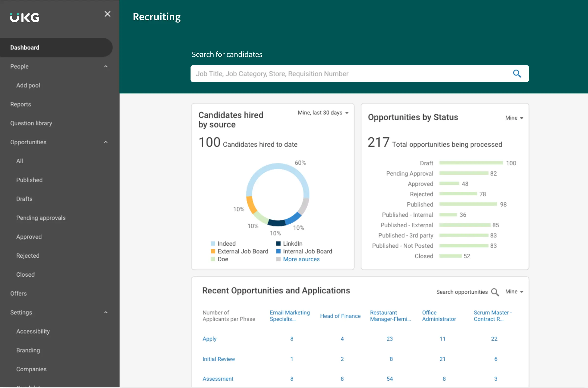The width and height of the screenshot is (588, 388).
Task: Open the Reports page
Action: (x=21, y=104)
